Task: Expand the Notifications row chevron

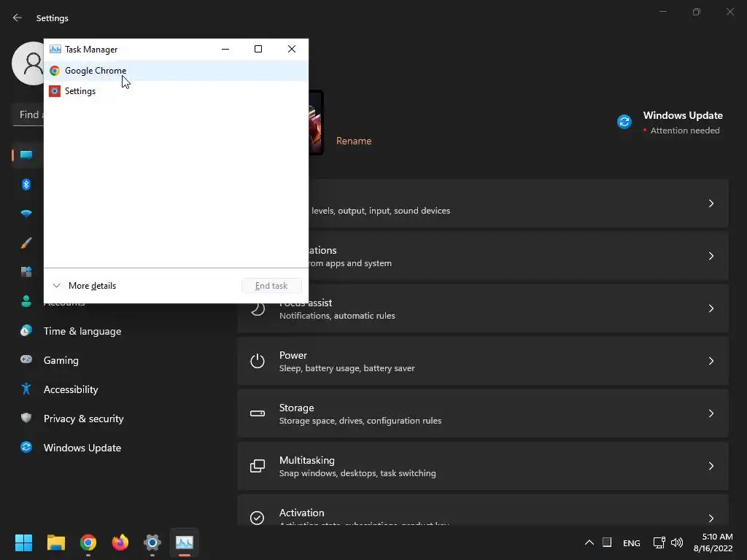Action: 711,256
